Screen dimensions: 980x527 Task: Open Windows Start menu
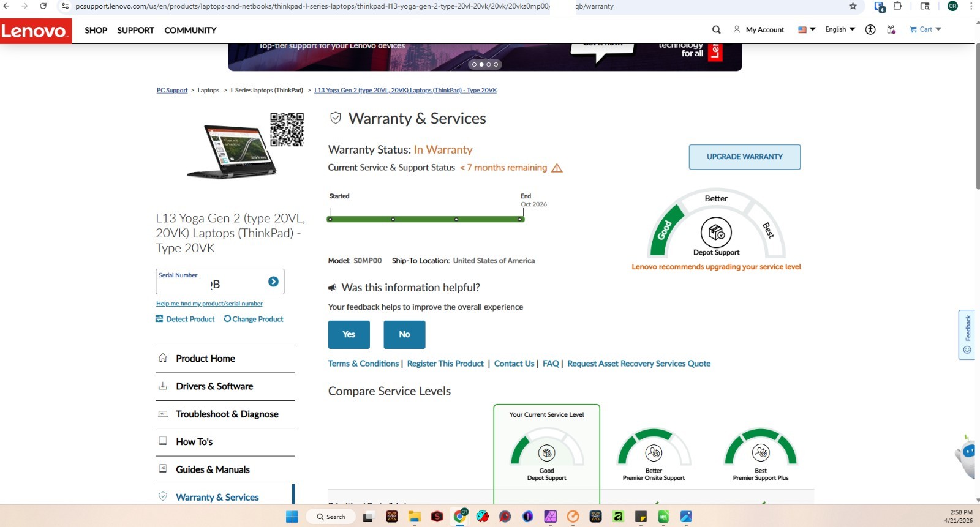point(292,517)
